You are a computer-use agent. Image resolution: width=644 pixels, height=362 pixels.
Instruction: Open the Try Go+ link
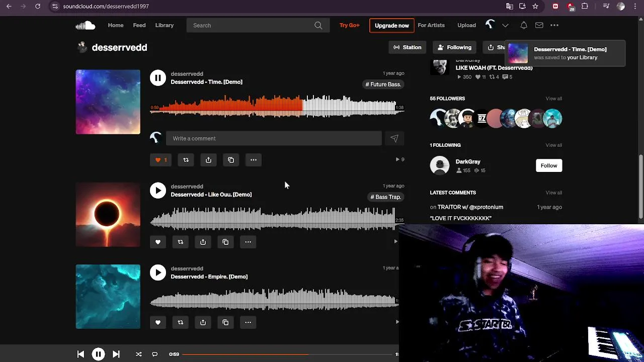tap(350, 25)
